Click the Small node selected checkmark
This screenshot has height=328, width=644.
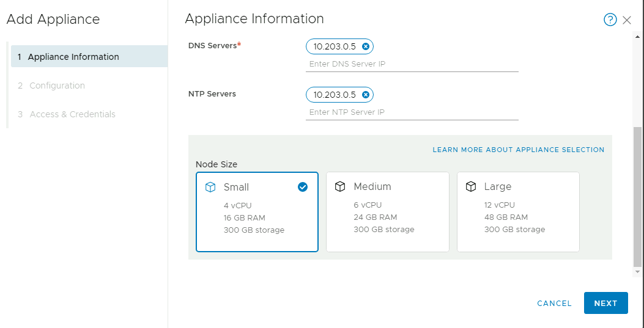[303, 187]
